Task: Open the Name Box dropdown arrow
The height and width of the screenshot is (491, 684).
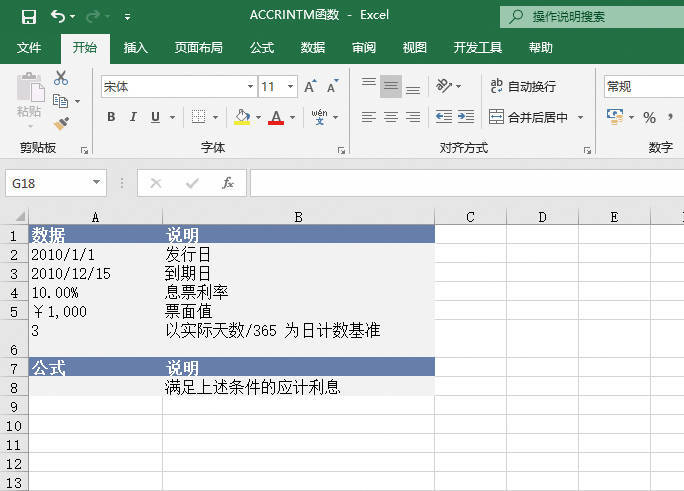Action: (97, 183)
